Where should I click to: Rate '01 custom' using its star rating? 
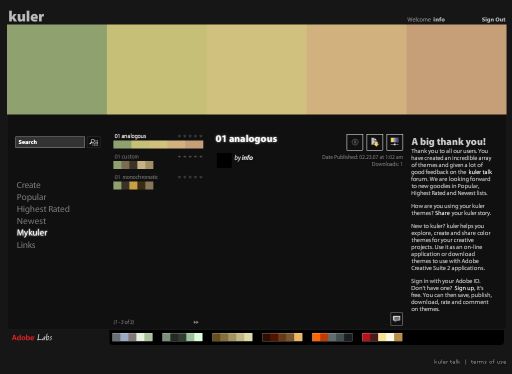click(190, 157)
